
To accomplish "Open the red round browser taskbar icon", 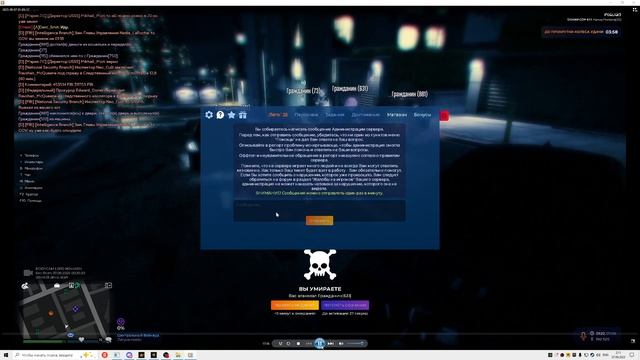I will pos(104,355).
